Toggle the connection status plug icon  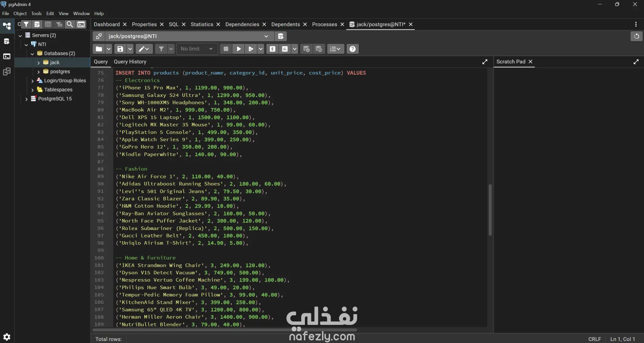[x=99, y=36]
